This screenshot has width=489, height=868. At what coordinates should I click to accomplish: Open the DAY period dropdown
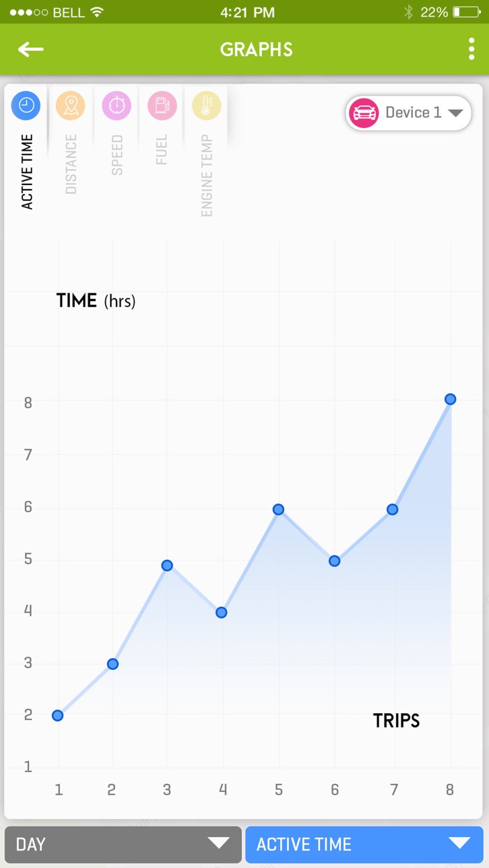(x=123, y=844)
